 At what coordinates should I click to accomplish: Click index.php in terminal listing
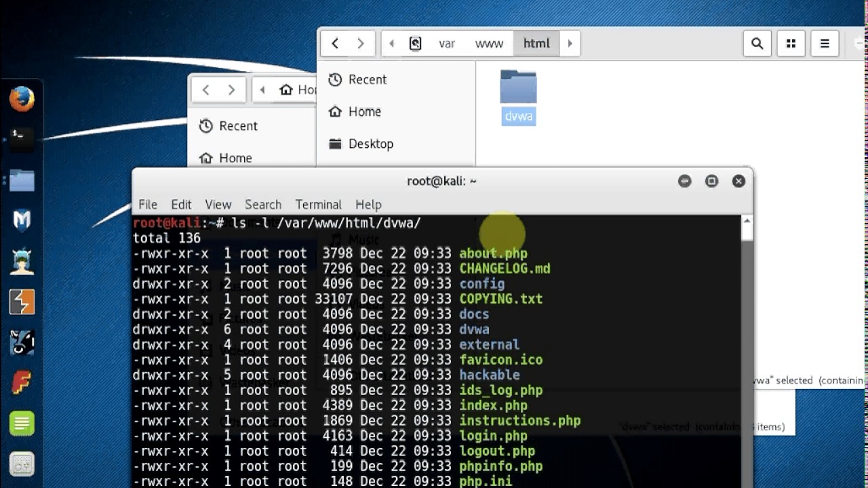(x=493, y=405)
